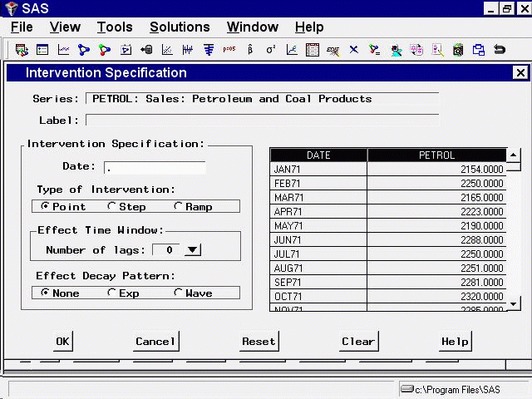The image size is (532, 399).
Task: Click the blue overlapping windows icon
Action: click(x=479, y=50)
